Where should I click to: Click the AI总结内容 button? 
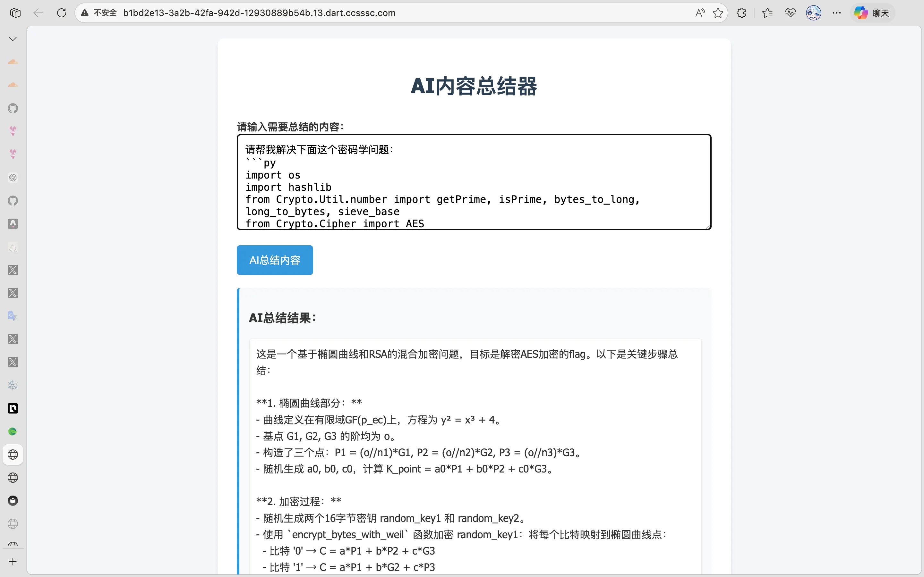(275, 260)
